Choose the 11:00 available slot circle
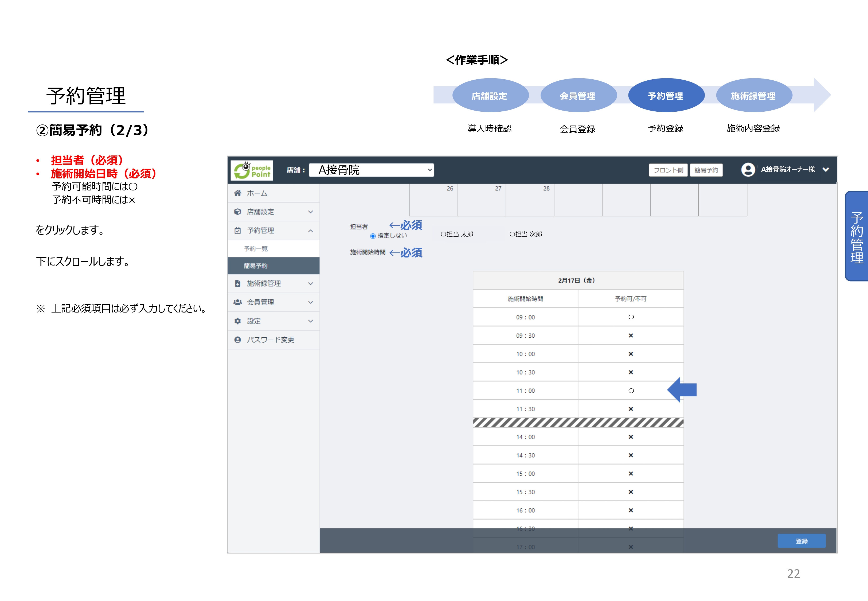868x601 pixels. click(631, 391)
